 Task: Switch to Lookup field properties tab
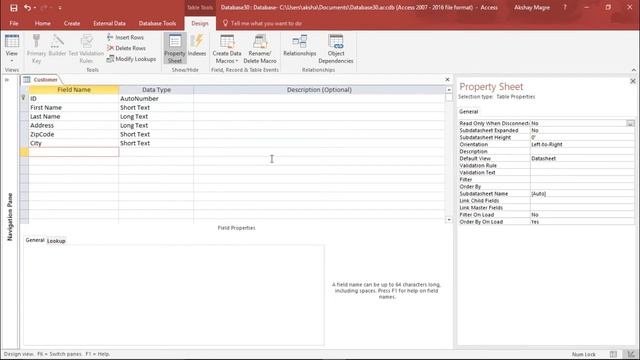tap(56, 241)
